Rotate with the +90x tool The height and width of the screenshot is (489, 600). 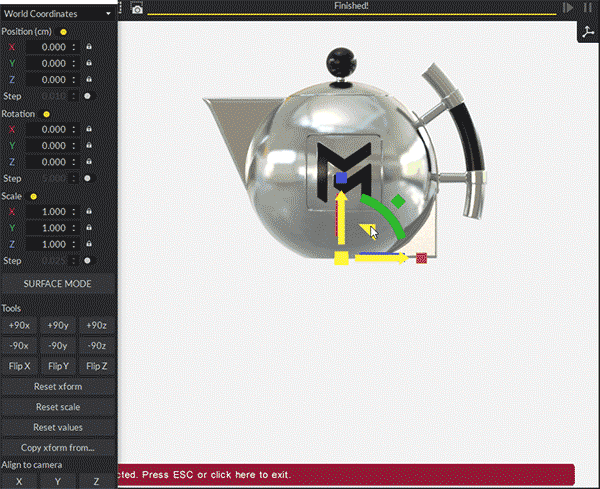(19, 326)
